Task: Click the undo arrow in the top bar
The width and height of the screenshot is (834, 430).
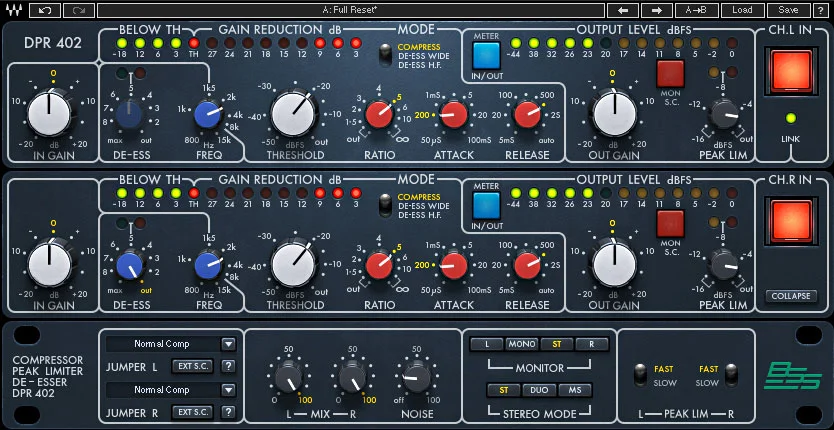Action: click(45, 10)
